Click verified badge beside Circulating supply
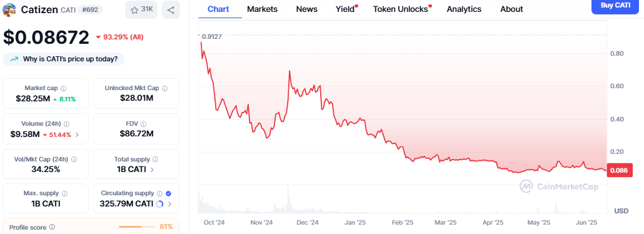Screen dimensions: 644x234 pyautogui.click(x=168, y=193)
